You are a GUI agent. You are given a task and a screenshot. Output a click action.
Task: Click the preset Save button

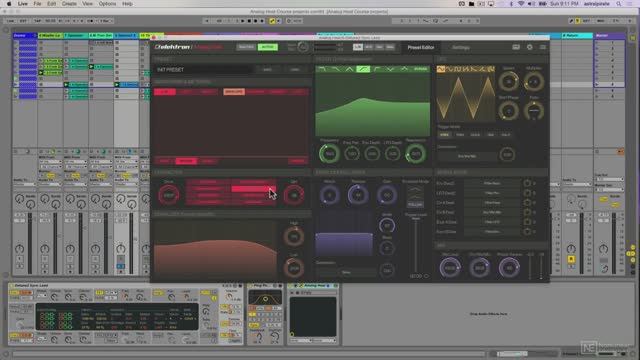(x=267, y=70)
